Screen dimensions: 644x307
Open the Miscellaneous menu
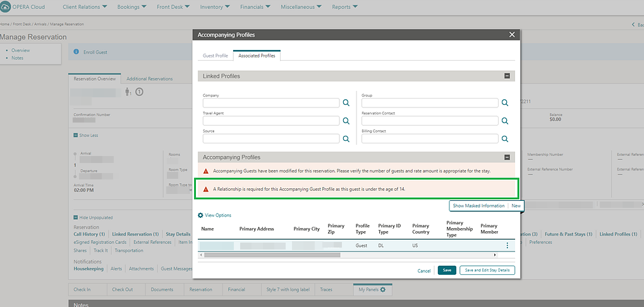301,7
